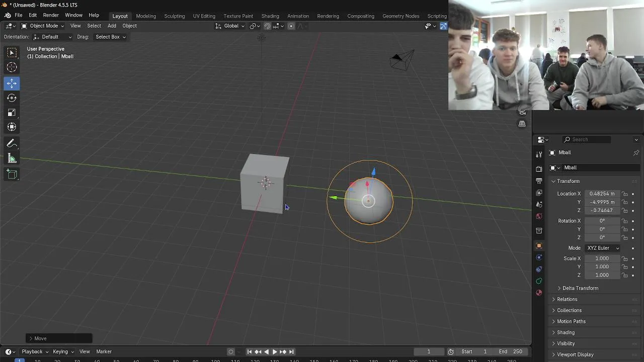
Task: Choose the Add Cube tool
Action: (12, 174)
